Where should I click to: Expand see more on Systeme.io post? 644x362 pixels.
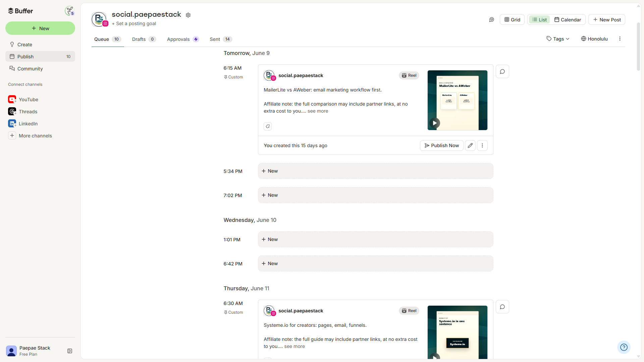294,346
